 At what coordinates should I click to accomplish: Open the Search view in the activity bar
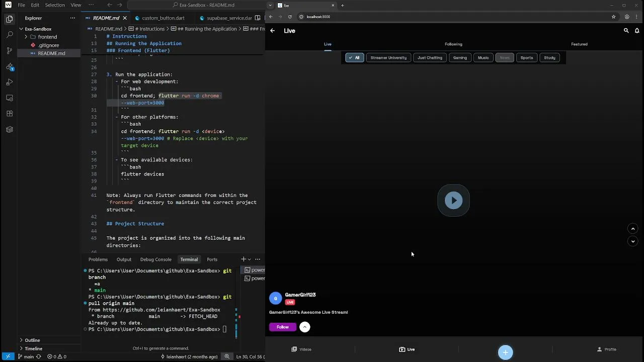pyautogui.click(x=10, y=35)
